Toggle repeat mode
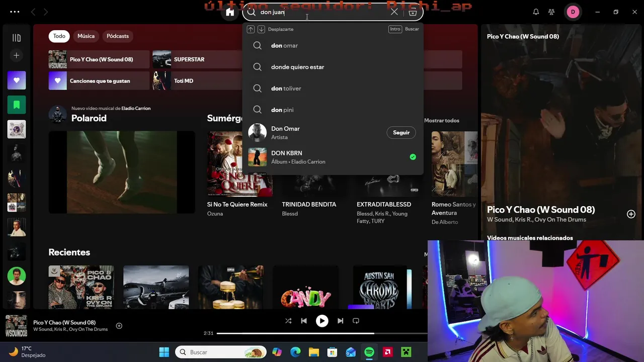 click(x=356, y=321)
